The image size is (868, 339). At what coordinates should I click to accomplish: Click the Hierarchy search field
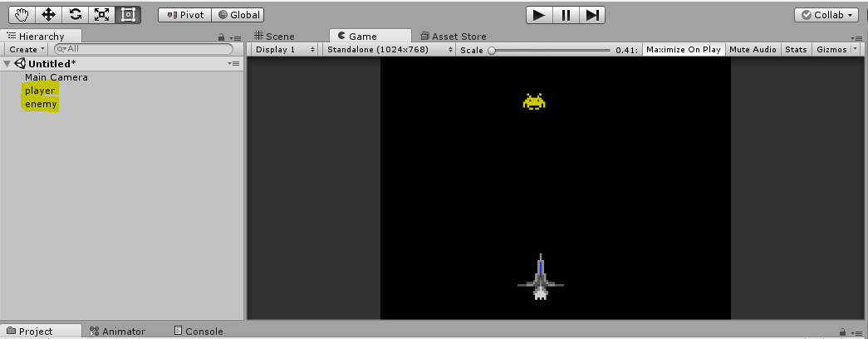pyautogui.click(x=144, y=49)
